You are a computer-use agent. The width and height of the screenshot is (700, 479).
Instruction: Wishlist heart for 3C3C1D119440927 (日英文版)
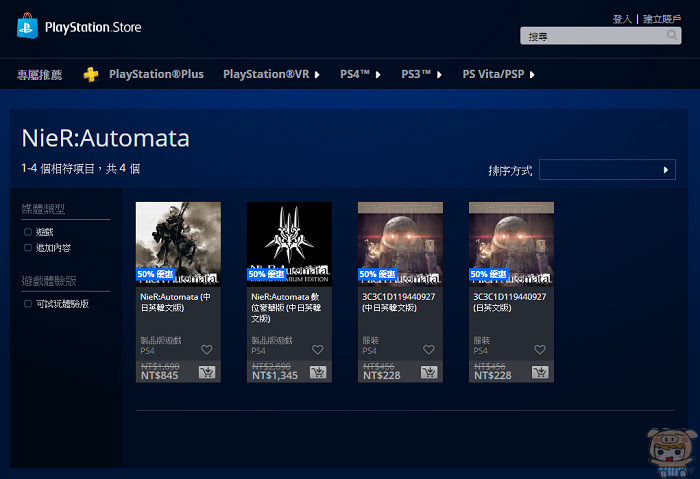point(540,350)
